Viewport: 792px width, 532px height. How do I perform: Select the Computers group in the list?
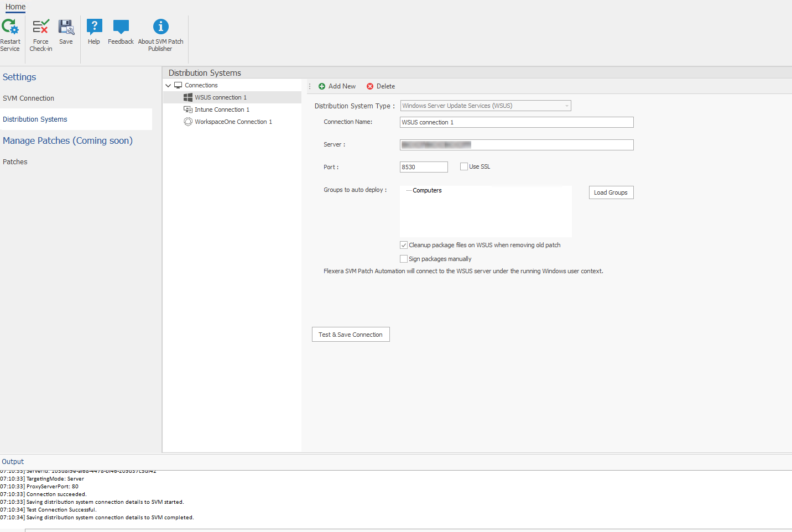point(427,190)
